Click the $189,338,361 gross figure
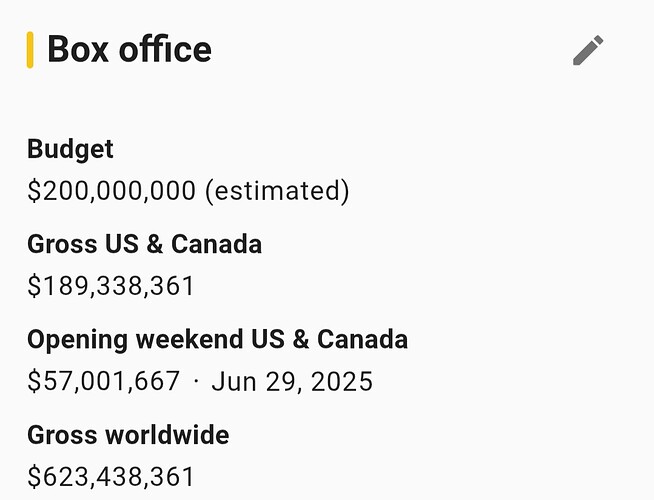 [x=110, y=287]
